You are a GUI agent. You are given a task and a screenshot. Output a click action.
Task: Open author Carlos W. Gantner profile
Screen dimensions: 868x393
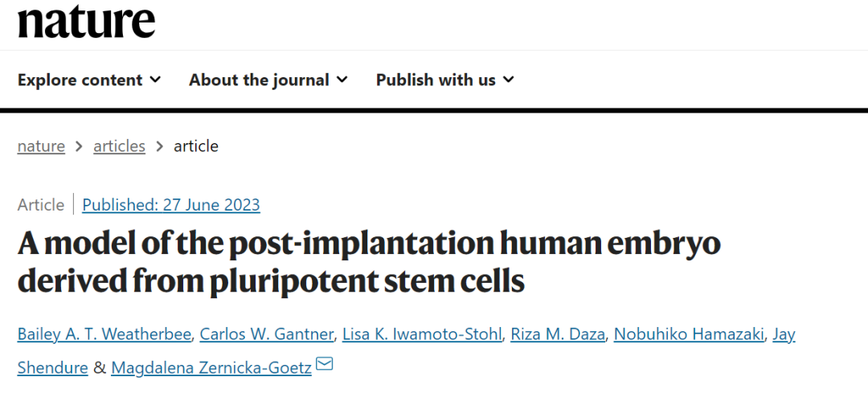coord(265,334)
